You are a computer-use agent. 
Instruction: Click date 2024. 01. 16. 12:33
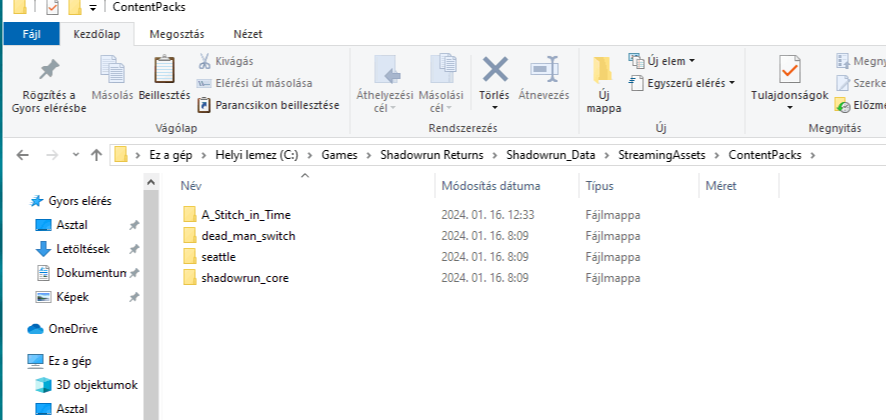coord(488,215)
